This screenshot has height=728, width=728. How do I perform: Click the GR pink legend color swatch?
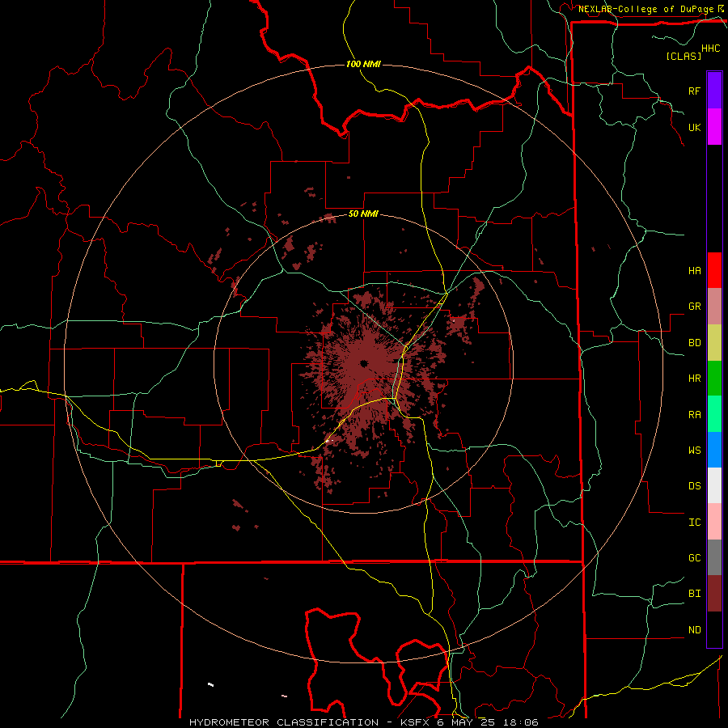click(714, 307)
